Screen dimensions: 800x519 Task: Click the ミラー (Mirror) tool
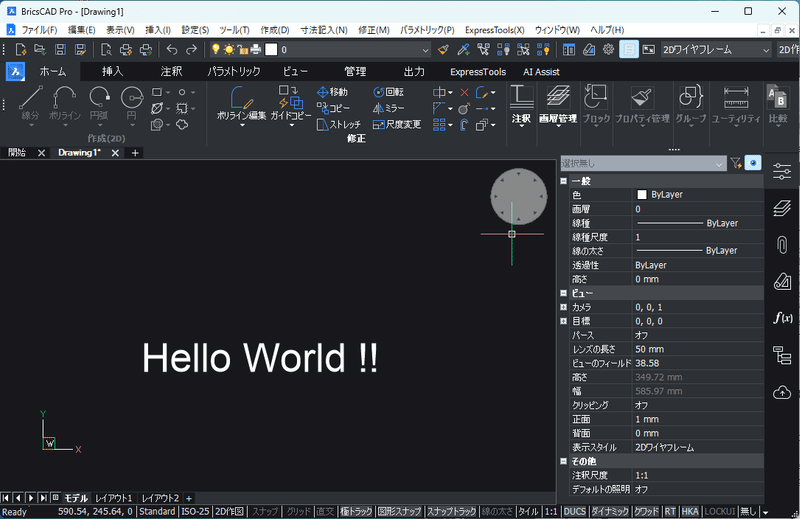[389, 108]
